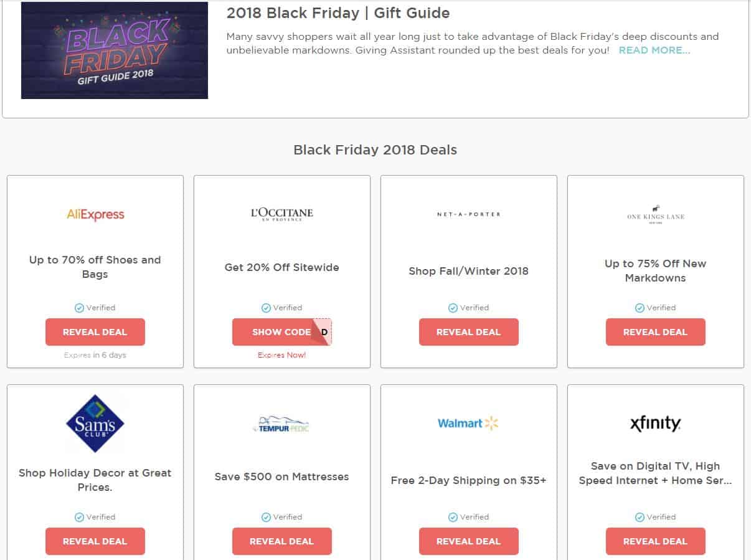Reveal the AliExpress shoes and bags deal
This screenshot has height=560, width=751.
pyautogui.click(x=95, y=332)
